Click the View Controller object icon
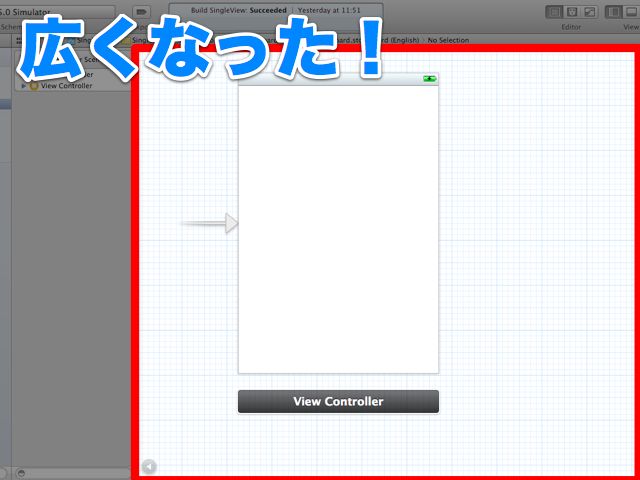Viewport: 640px width, 480px height. 34,86
